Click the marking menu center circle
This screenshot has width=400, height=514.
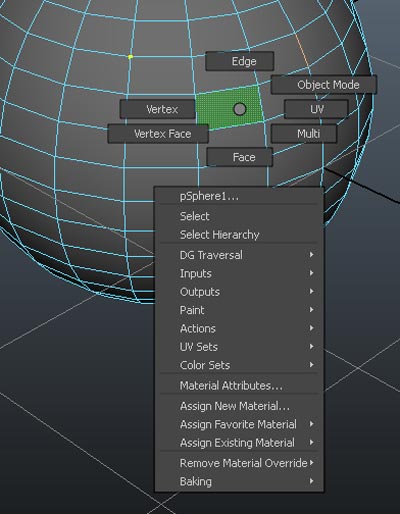coord(240,109)
